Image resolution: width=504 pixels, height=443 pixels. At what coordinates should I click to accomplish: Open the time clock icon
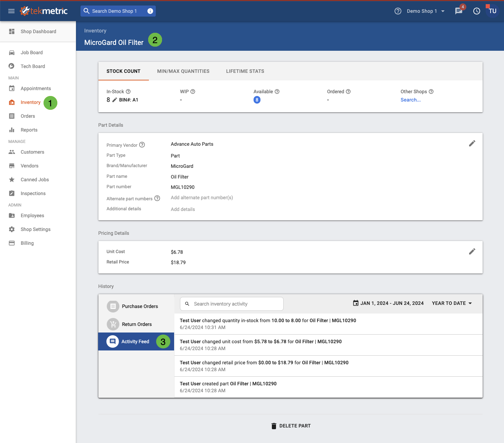477,11
